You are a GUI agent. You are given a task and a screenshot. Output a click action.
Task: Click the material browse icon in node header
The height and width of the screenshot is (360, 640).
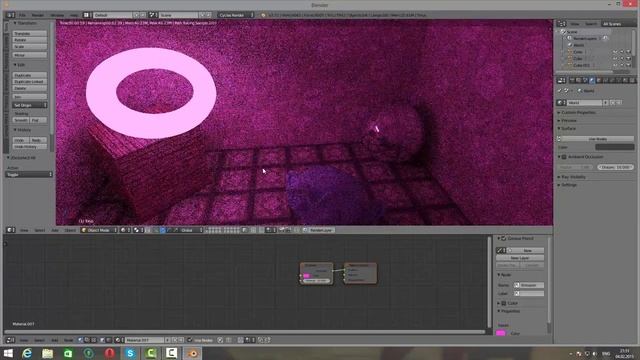119,340
